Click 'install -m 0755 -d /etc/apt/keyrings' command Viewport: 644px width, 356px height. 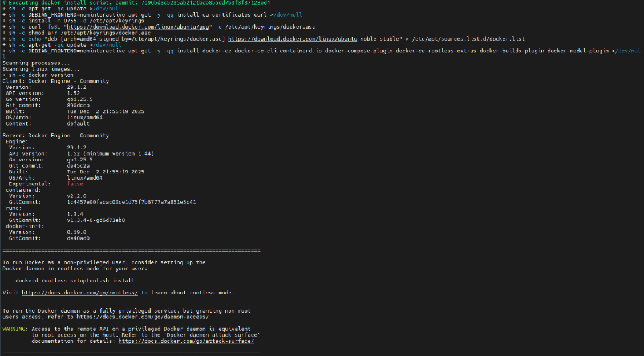pos(86,21)
